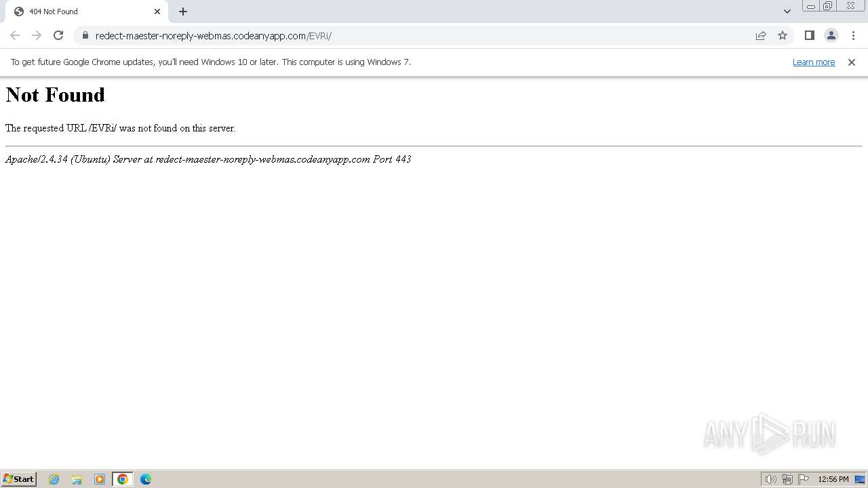Image resolution: width=868 pixels, height=488 pixels.
Task: Open the Chrome profile menu
Action: (831, 35)
